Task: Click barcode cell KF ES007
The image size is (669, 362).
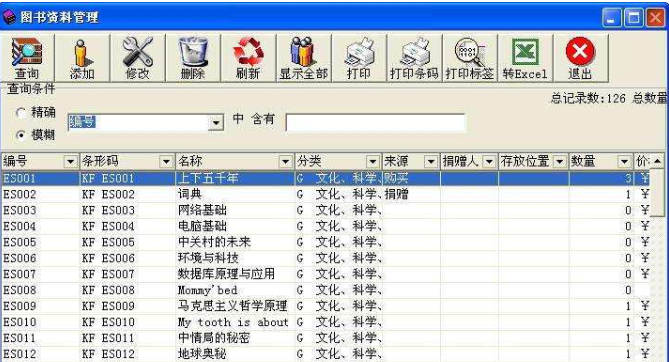Action: click(x=127, y=274)
